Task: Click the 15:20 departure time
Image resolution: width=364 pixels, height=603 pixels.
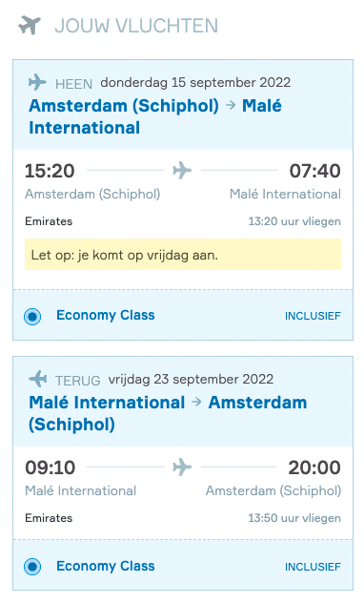Action: click(50, 171)
